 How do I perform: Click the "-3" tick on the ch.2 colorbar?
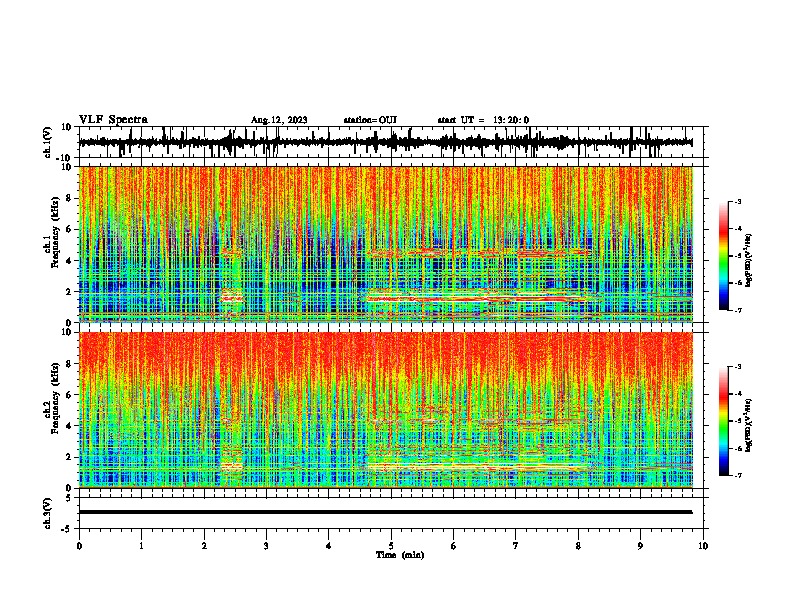737,367
